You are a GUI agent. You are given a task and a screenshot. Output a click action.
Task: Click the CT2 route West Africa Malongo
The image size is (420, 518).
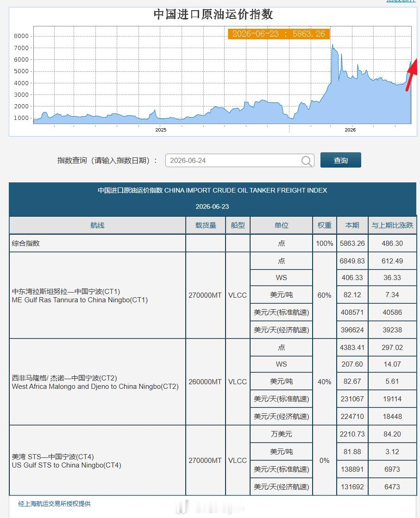[x=95, y=382]
